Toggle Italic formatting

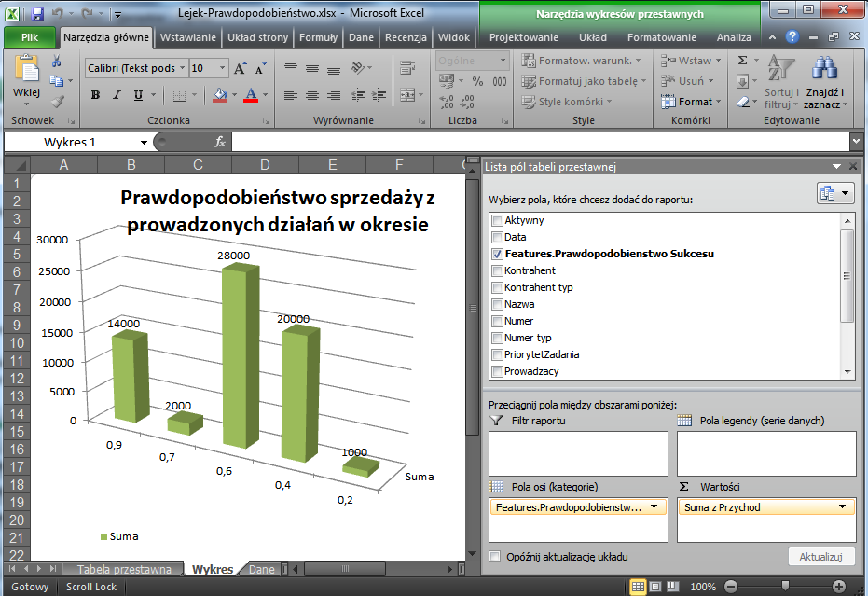click(117, 95)
